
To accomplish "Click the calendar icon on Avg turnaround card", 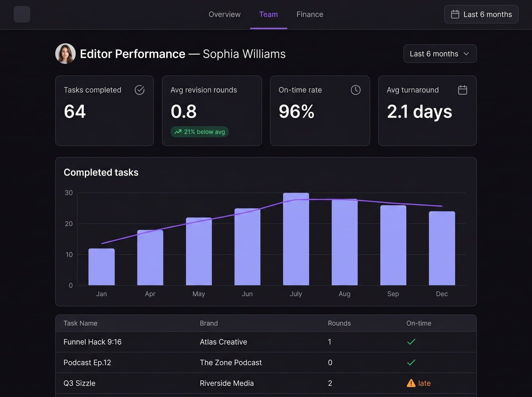I will pyautogui.click(x=462, y=90).
